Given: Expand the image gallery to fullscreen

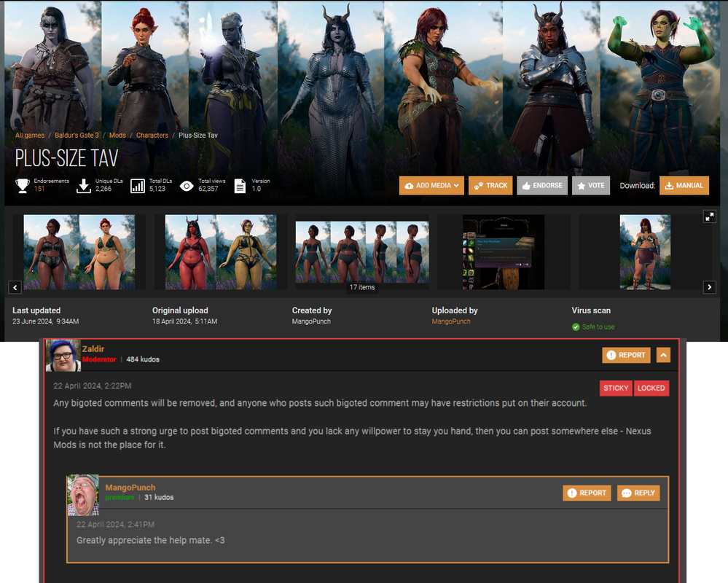Looking at the screenshot, I should (x=710, y=216).
